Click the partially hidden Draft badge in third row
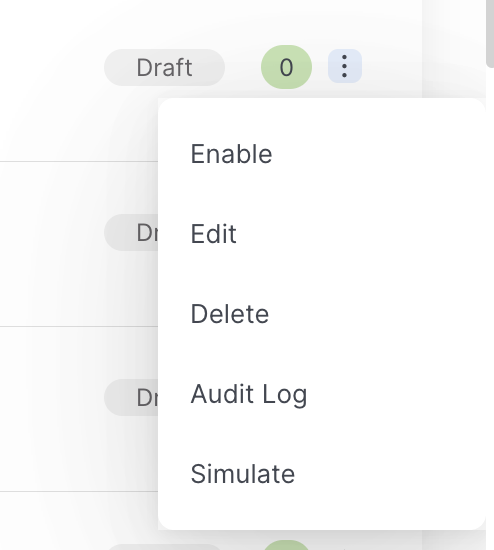 [x=131, y=397]
